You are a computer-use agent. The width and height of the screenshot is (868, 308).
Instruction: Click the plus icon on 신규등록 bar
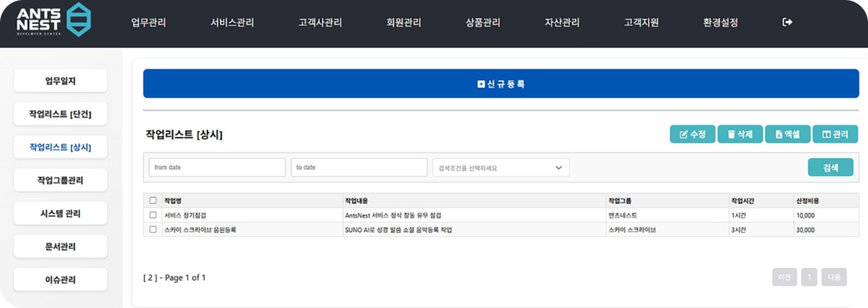[x=481, y=84]
